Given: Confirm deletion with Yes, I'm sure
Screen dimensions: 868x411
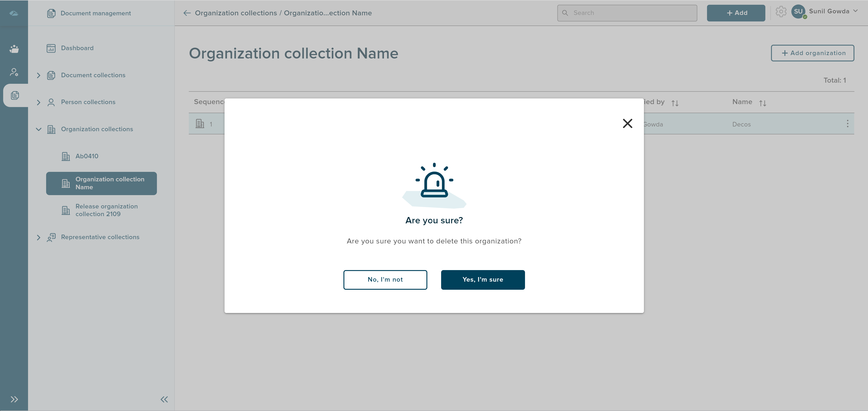Looking at the screenshot, I should [482, 279].
